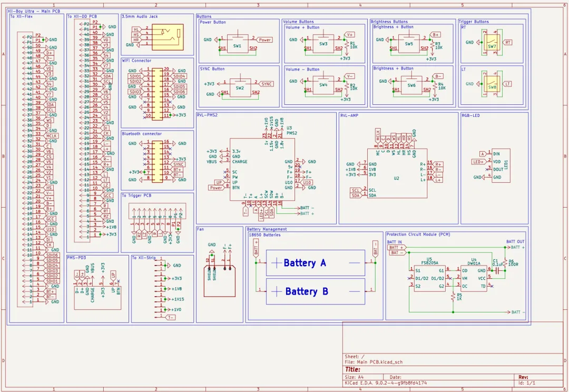This screenshot has height=392, width=569.
Task: Select the U3 PMS2 chip symbol
Action: tap(262, 169)
